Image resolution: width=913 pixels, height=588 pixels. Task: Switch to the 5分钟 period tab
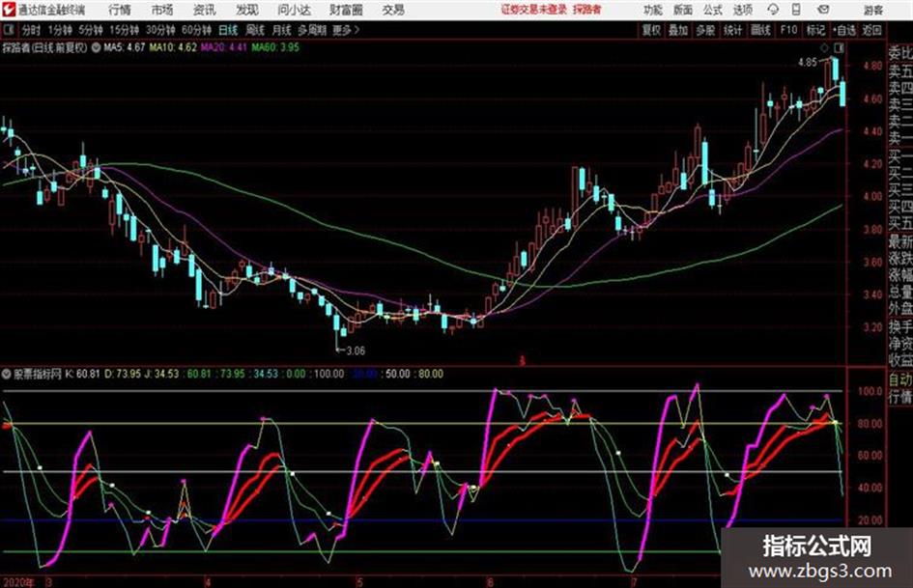(x=91, y=30)
